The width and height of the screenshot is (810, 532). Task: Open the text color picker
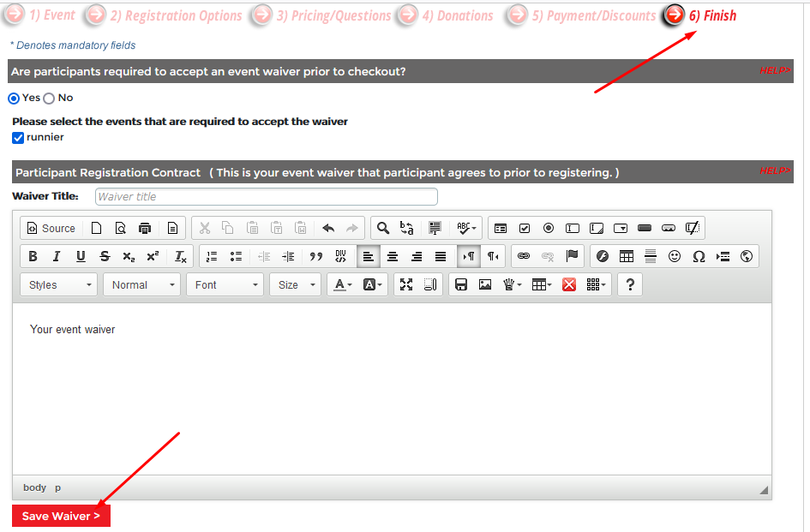tap(343, 284)
